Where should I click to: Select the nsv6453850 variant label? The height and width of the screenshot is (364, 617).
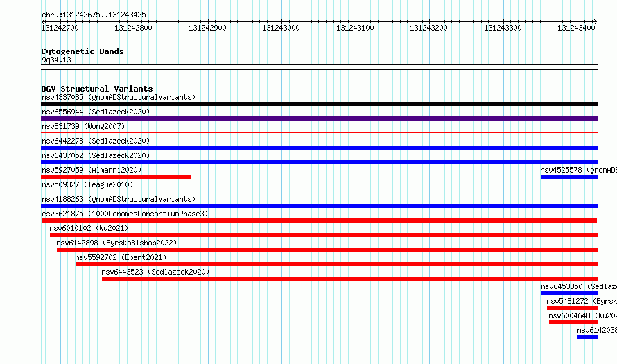[579, 286]
